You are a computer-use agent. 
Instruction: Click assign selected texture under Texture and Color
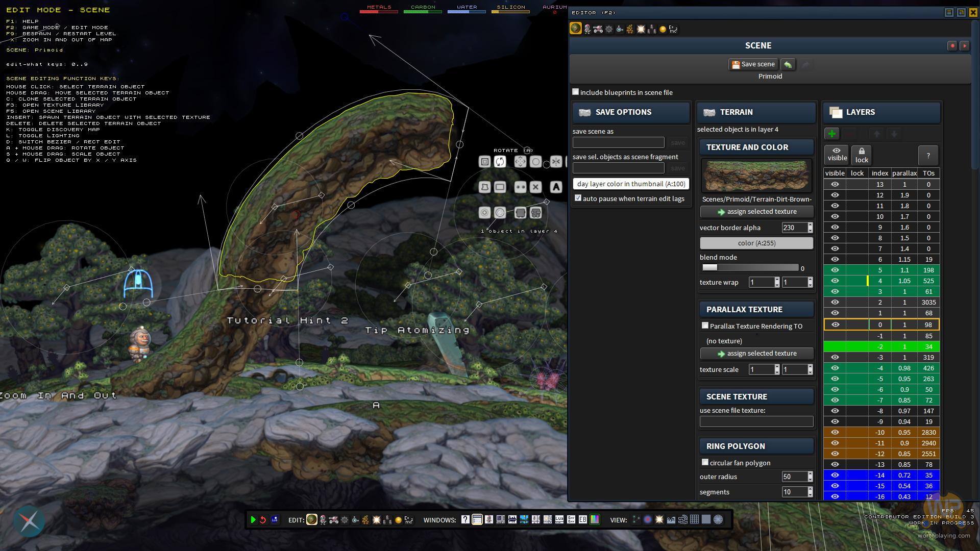pos(756,212)
